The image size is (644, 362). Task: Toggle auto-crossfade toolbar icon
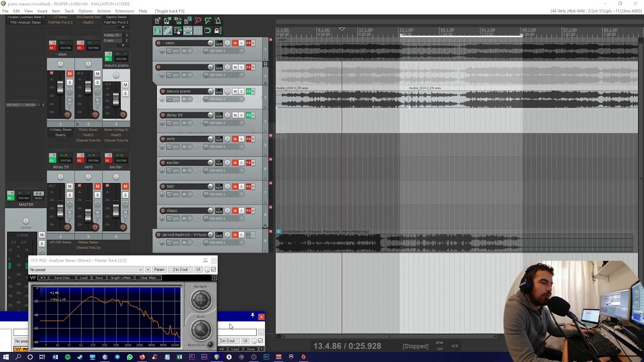pyautogui.click(x=157, y=31)
